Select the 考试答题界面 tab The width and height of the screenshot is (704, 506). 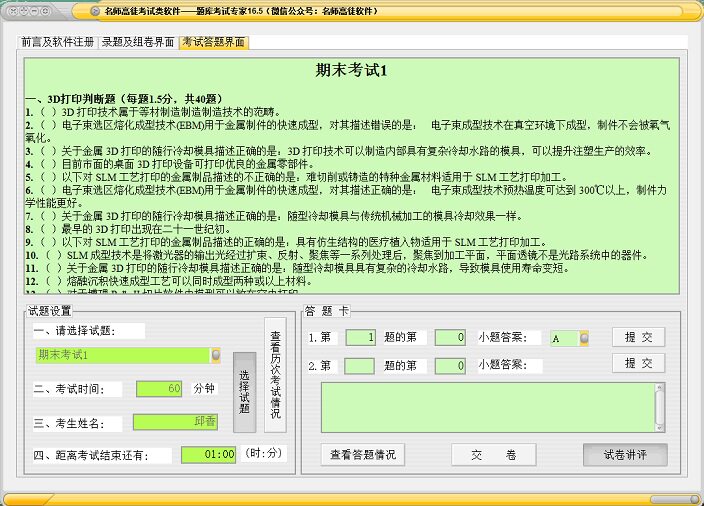(214, 42)
